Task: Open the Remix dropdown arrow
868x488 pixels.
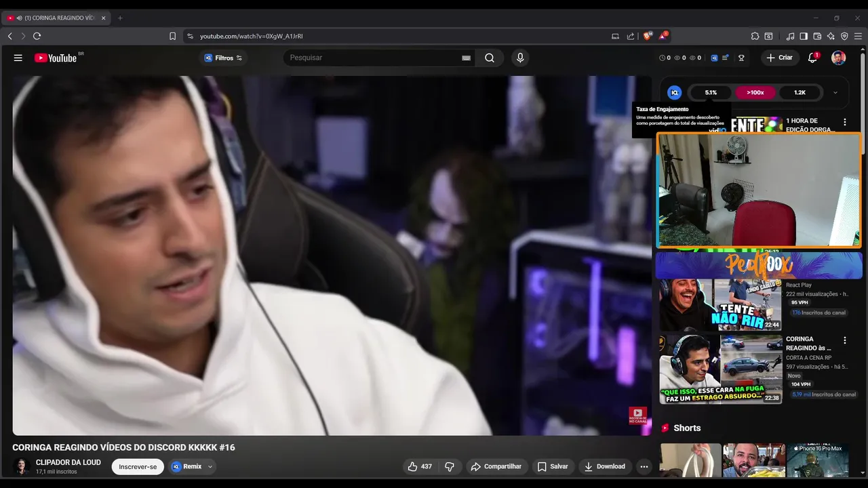Action: coord(210,466)
